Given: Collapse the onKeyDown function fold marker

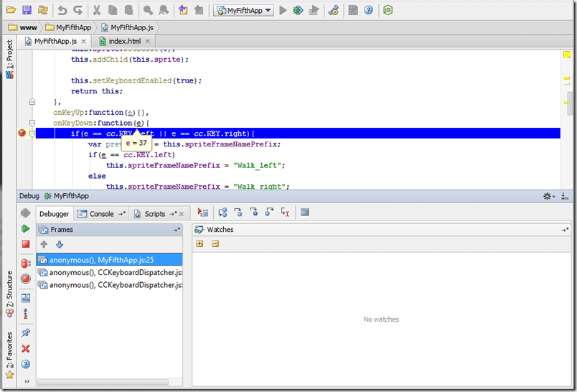Looking at the screenshot, I should [32, 123].
